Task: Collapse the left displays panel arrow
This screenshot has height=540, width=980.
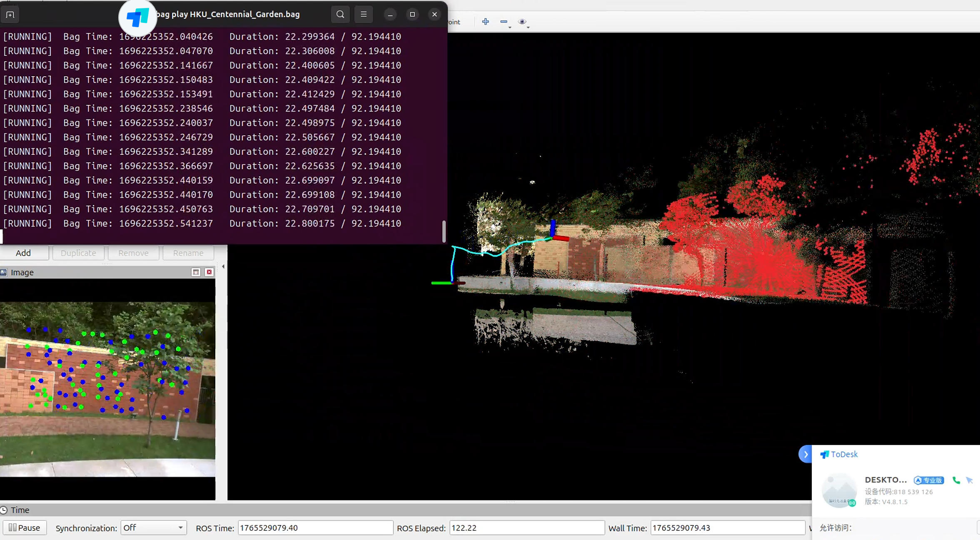Action: 223,266
